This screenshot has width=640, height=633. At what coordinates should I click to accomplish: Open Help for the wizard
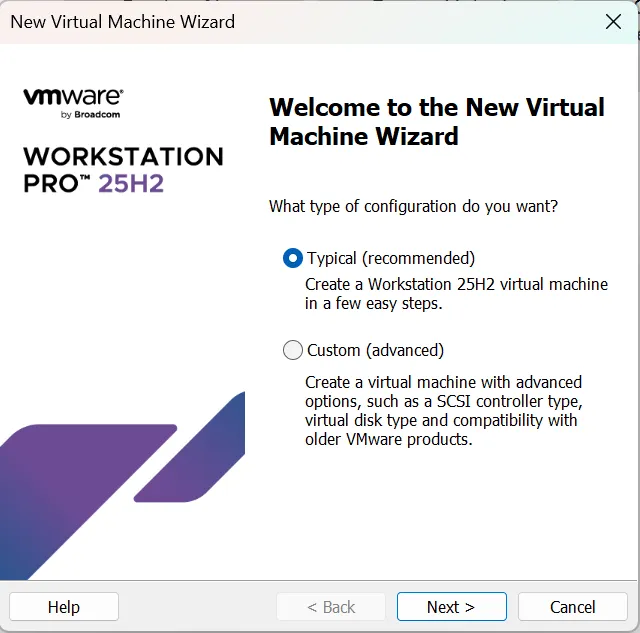64,607
